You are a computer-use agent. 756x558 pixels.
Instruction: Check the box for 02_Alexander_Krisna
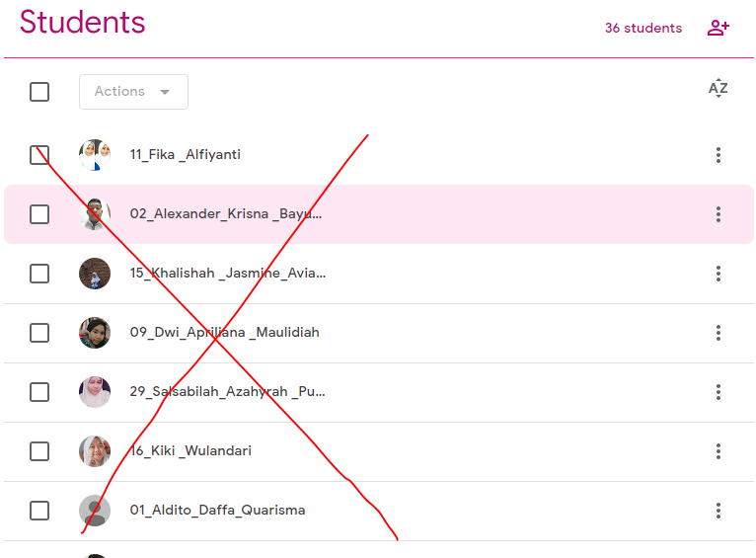(39, 214)
